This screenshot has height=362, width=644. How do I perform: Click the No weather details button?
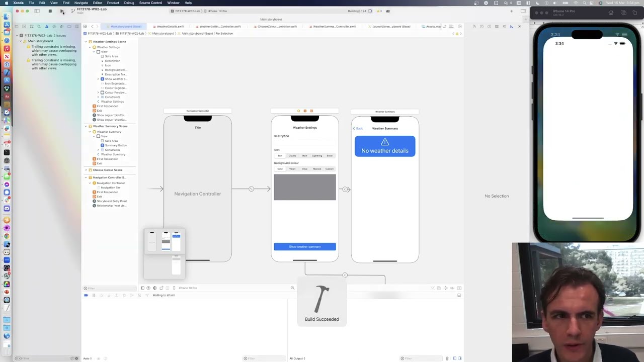(385, 146)
